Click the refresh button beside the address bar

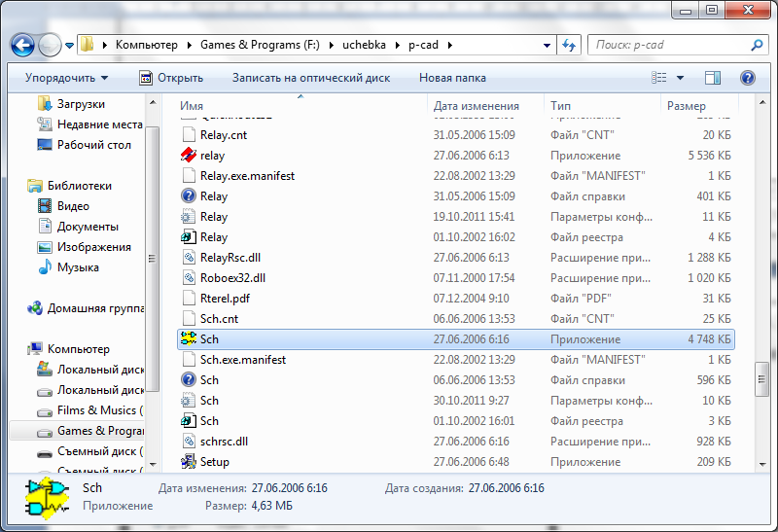(x=569, y=45)
